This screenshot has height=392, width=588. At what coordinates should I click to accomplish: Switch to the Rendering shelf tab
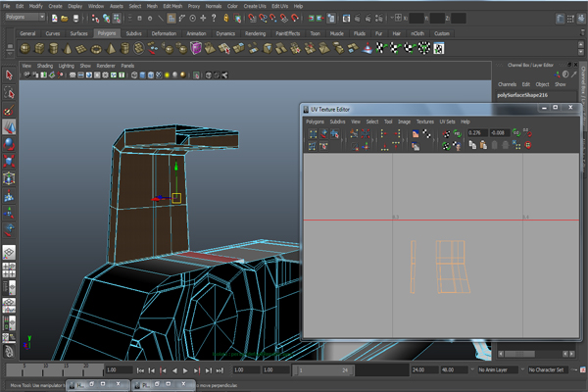(x=256, y=33)
